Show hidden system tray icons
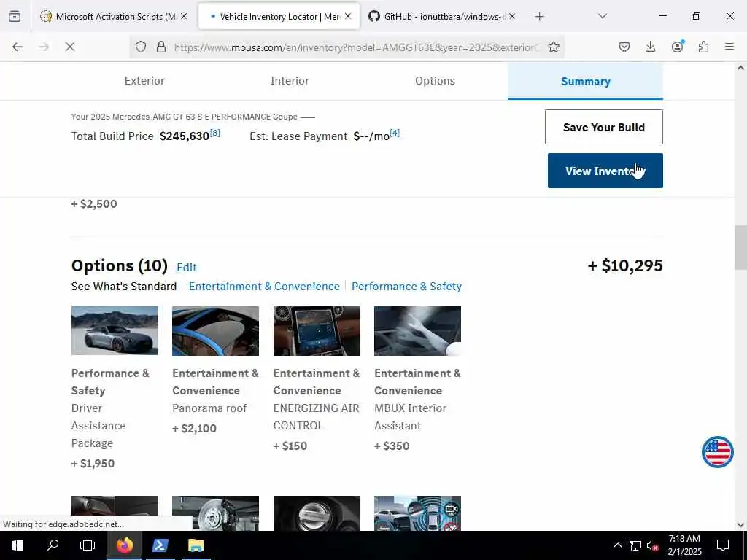747x560 pixels. pyautogui.click(x=617, y=545)
